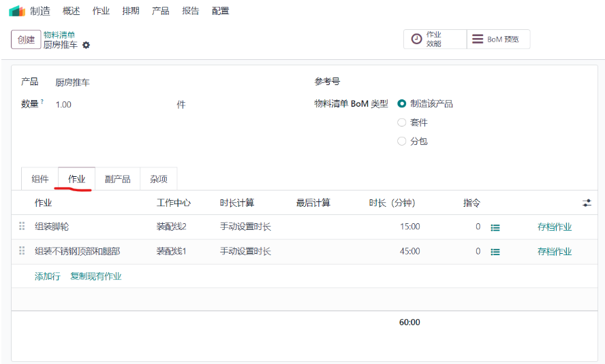Open the clock icon for 作业效能
Viewport: 605px width, 364px height.
[417, 39]
